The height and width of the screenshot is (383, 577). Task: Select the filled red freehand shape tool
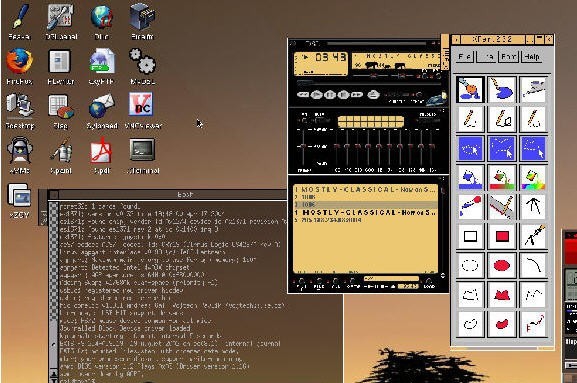pos(501,324)
